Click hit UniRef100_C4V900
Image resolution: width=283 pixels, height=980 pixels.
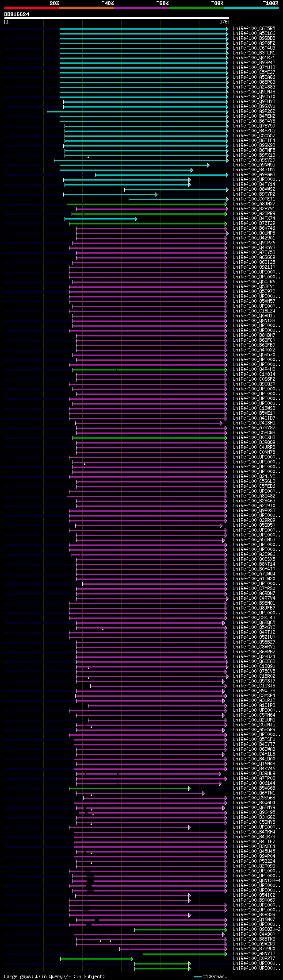click(254, 934)
